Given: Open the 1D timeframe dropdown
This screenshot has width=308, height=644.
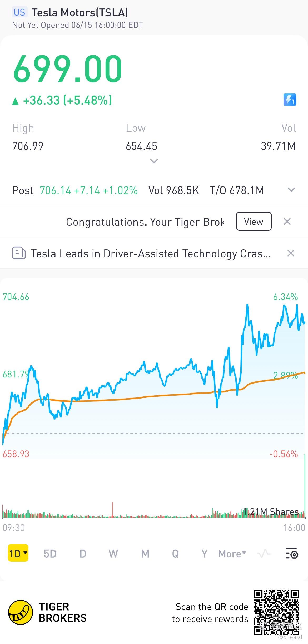Looking at the screenshot, I should (18, 553).
